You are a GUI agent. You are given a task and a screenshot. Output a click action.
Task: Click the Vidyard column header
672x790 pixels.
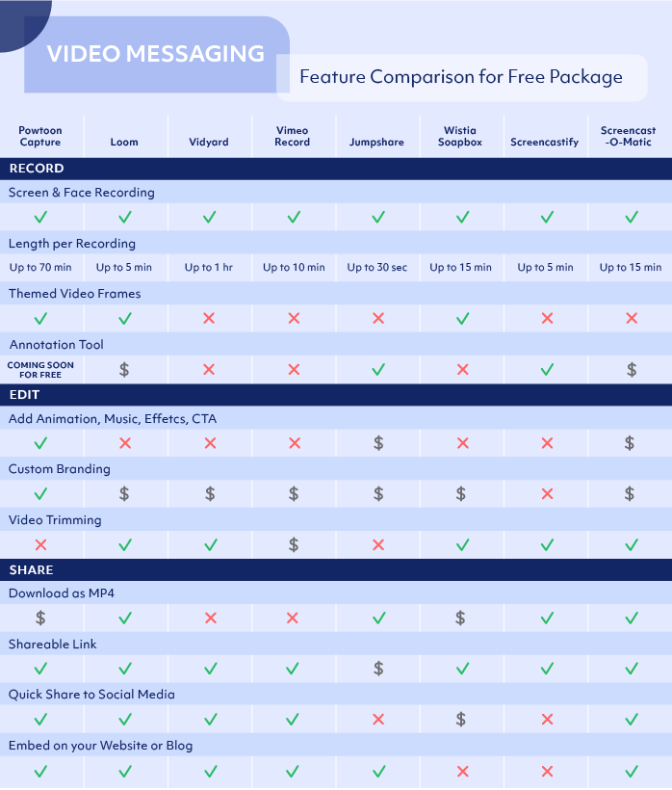pyautogui.click(x=209, y=142)
